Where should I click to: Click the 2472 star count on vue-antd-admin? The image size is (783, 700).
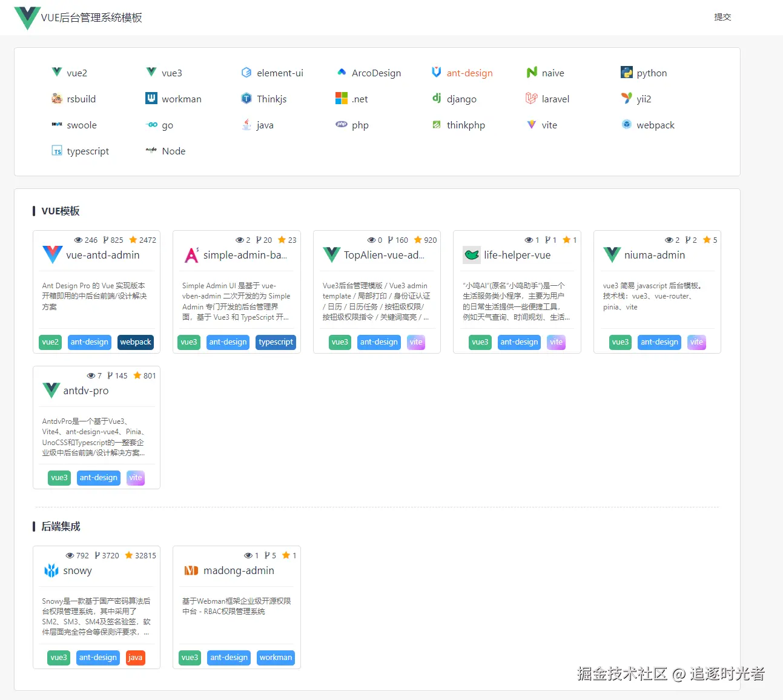point(143,240)
